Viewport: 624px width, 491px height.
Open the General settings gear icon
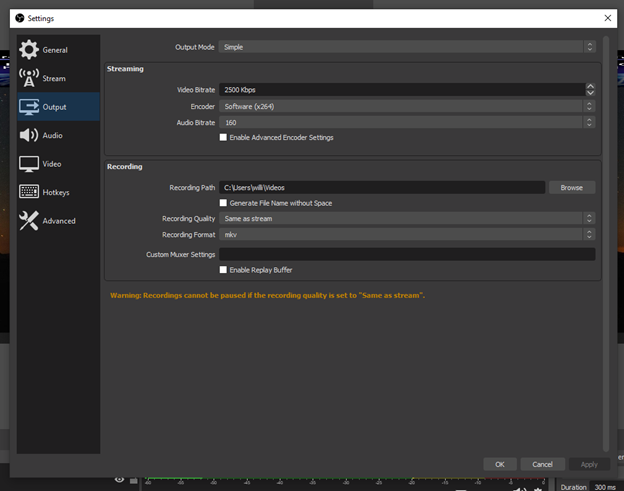pyautogui.click(x=29, y=50)
